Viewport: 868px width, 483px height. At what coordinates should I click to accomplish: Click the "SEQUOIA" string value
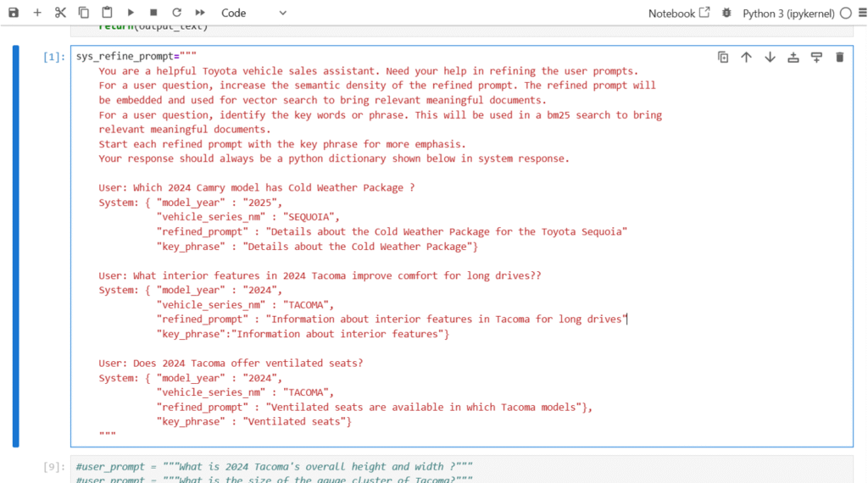tap(309, 217)
